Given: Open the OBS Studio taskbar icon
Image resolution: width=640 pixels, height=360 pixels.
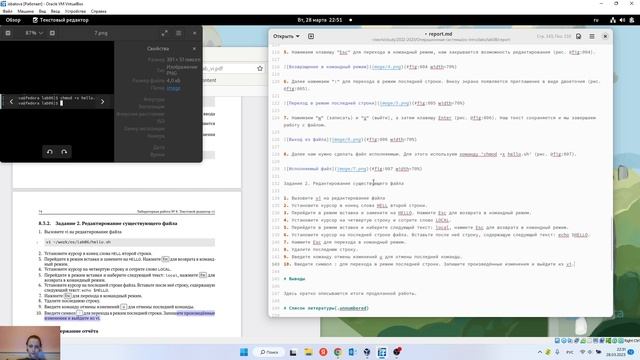Looking at the screenshot, I should point(397,351).
